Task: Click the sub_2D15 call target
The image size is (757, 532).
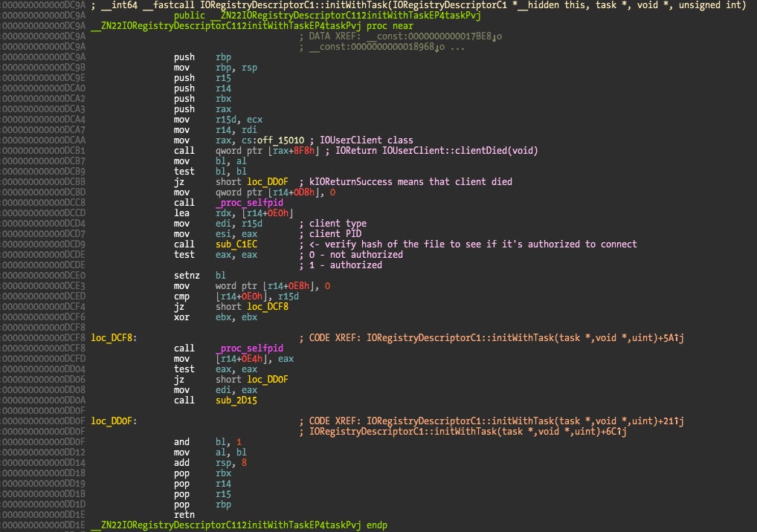Action: (x=237, y=400)
